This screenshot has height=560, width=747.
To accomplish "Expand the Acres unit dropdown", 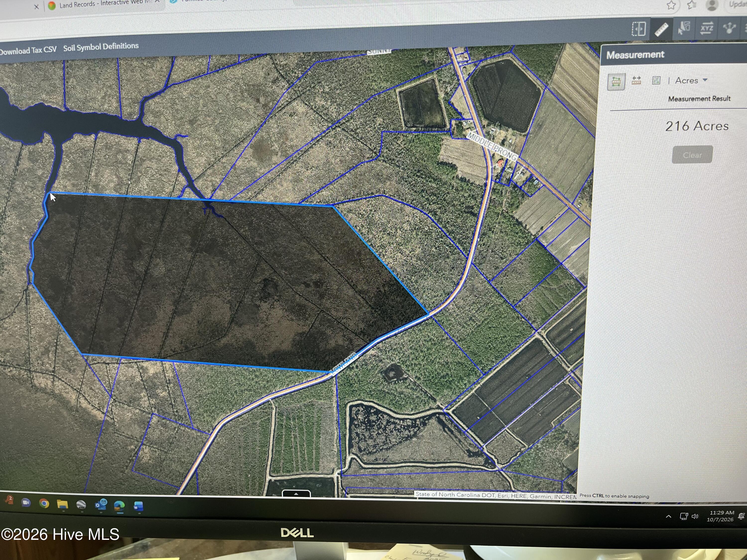I will 691,80.
